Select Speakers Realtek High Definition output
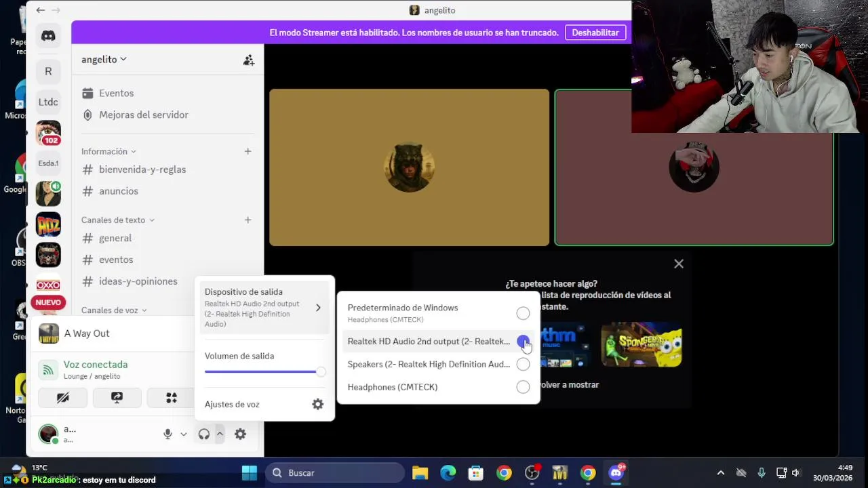The height and width of the screenshot is (488, 868). [438, 364]
